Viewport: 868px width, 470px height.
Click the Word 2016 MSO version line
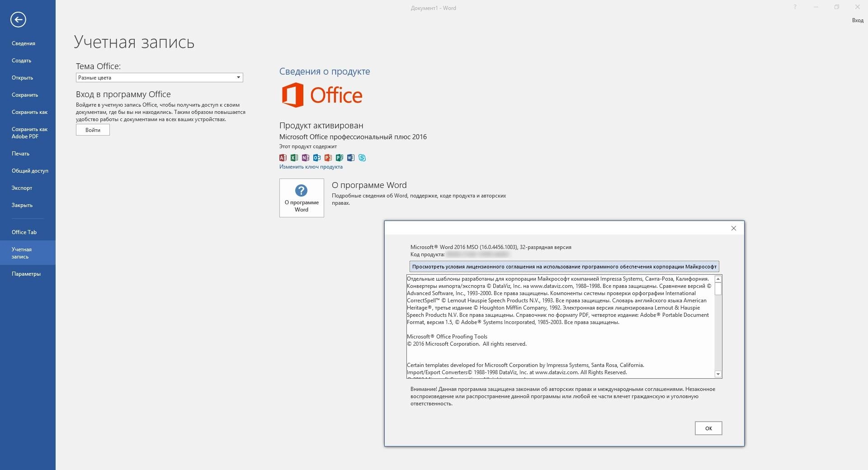491,247
